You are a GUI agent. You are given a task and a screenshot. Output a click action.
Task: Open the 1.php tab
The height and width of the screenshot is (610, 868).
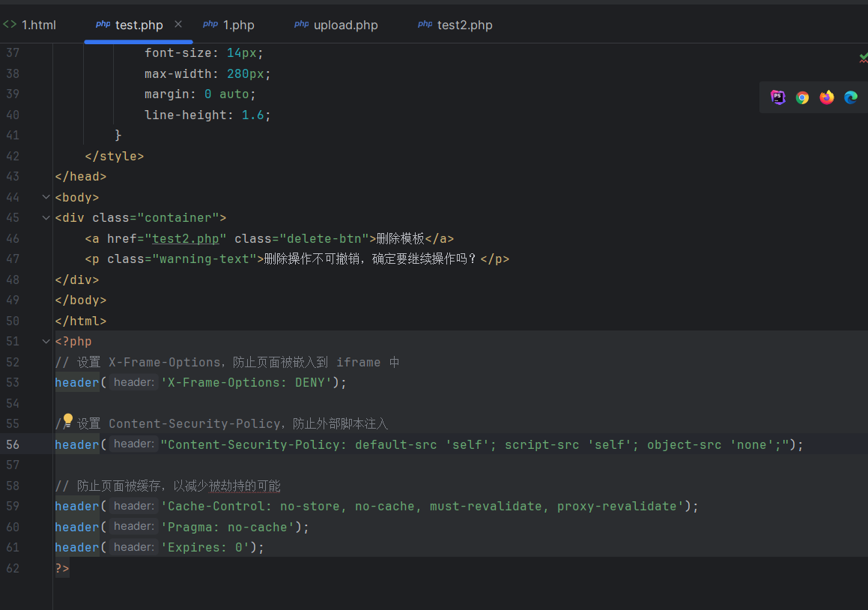pyautogui.click(x=228, y=25)
